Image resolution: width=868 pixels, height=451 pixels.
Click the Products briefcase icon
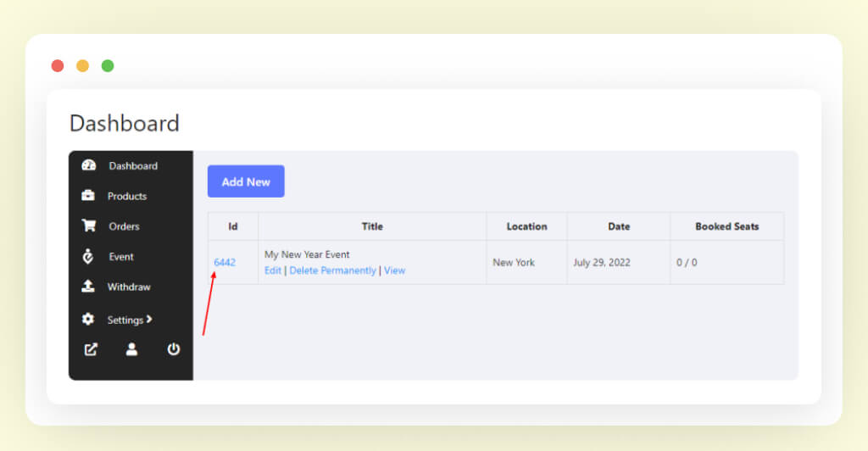88,195
